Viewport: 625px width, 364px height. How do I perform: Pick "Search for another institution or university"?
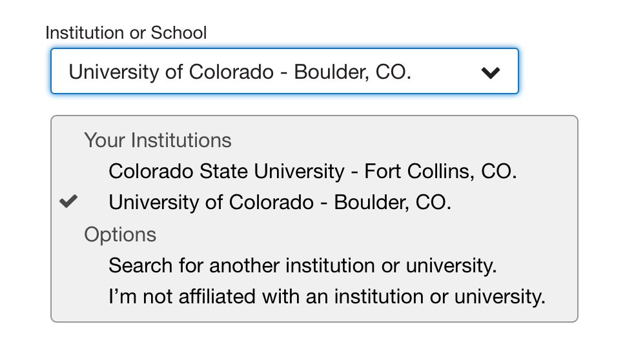(302, 265)
